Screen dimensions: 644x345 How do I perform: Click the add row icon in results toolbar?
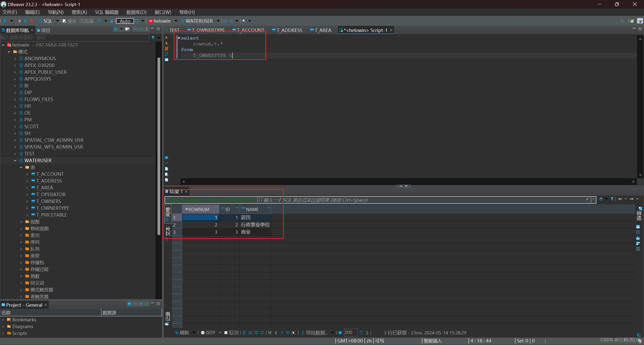pyautogui.click(x=250, y=333)
